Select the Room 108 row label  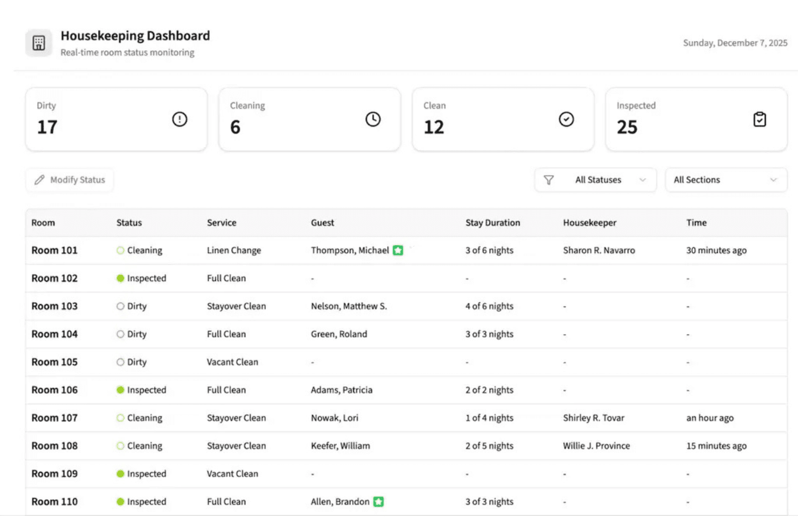coord(54,446)
